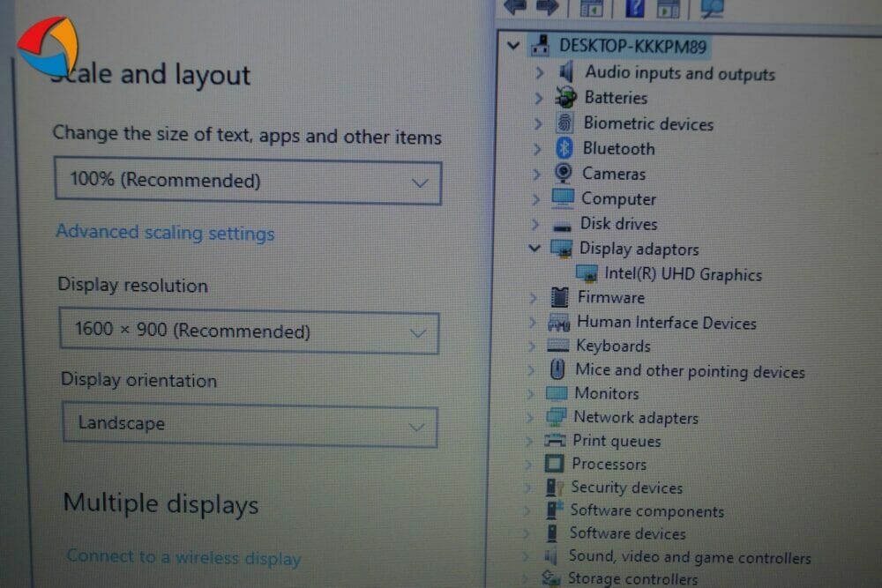Click the Biometric devices fingerprint icon
Screen dimensions: 882x588
click(564, 123)
